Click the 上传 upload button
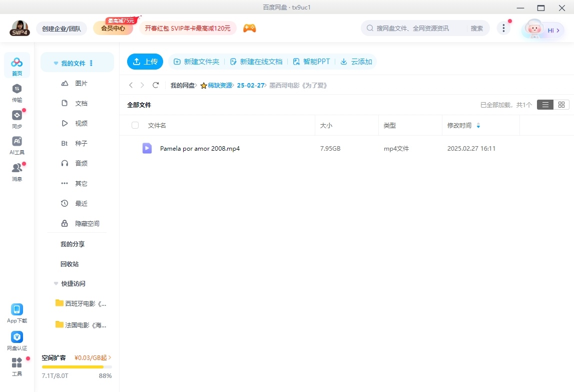This screenshot has width=574, height=392. (145, 62)
